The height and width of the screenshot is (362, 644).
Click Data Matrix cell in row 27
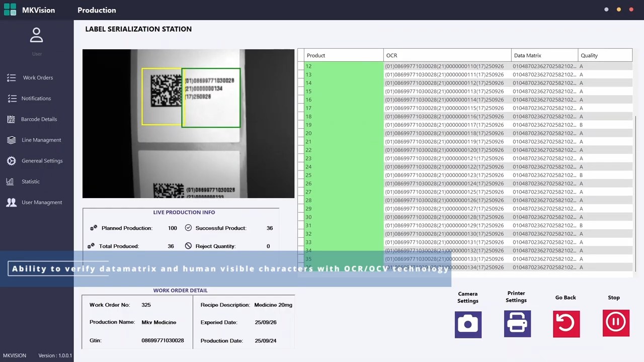[x=544, y=192]
